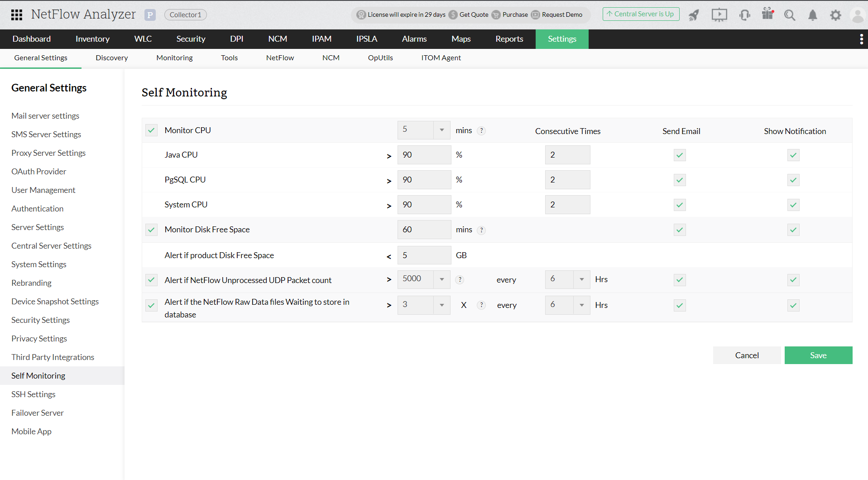Click the rocket icon in the top bar
Viewport: 868px width, 480px height.
pyautogui.click(x=694, y=14)
